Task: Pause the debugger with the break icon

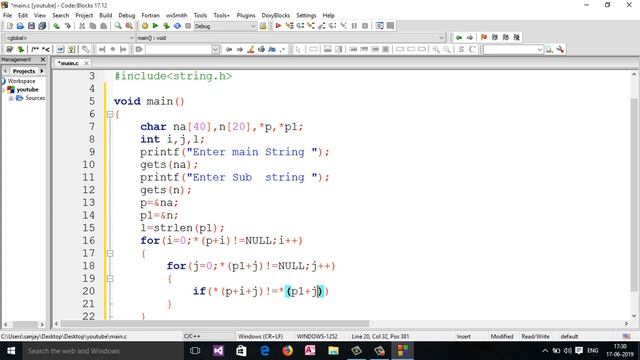Action: tap(354, 26)
